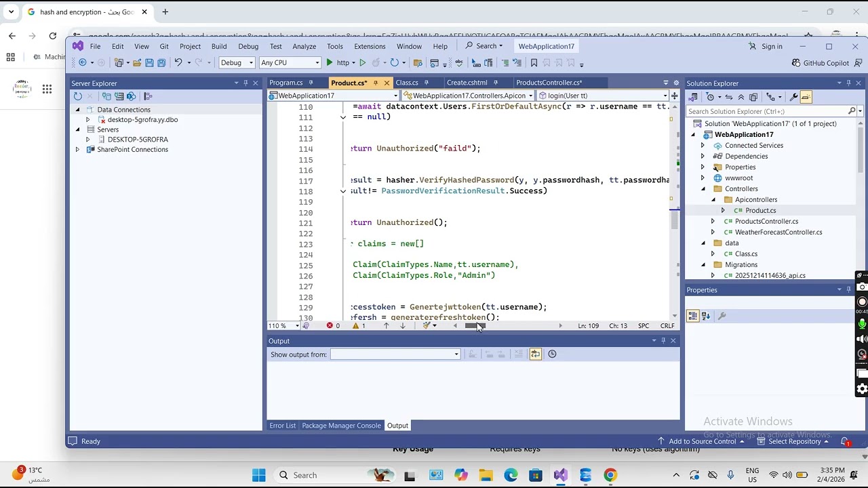Click Connect to Server icon in Server Explorer
868x488 pixels.
tap(119, 96)
